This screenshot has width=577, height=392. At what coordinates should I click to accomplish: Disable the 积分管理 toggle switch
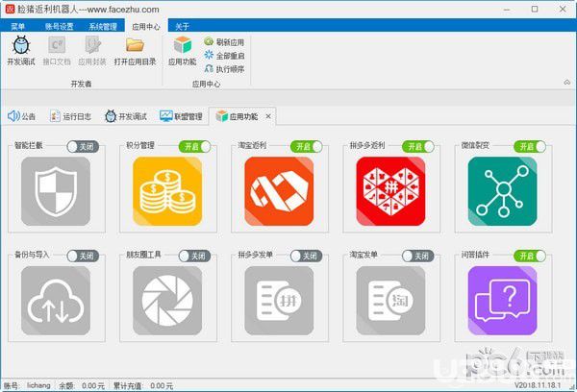tap(194, 147)
